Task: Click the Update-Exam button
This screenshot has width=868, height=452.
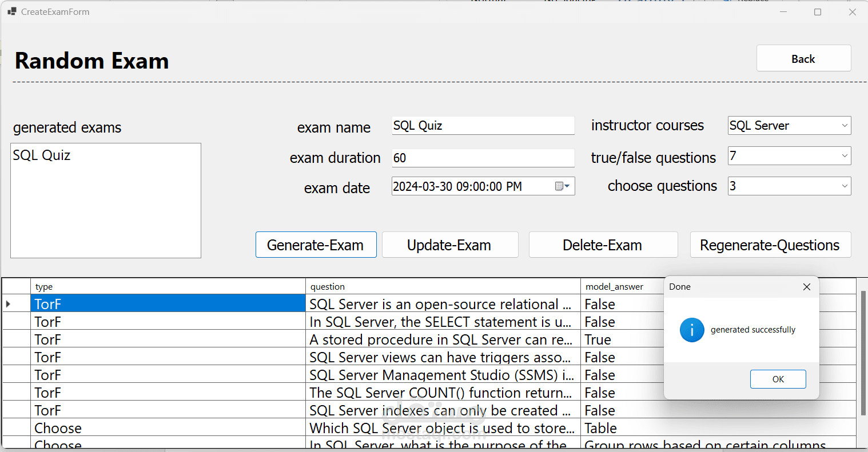Action: (x=449, y=245)
